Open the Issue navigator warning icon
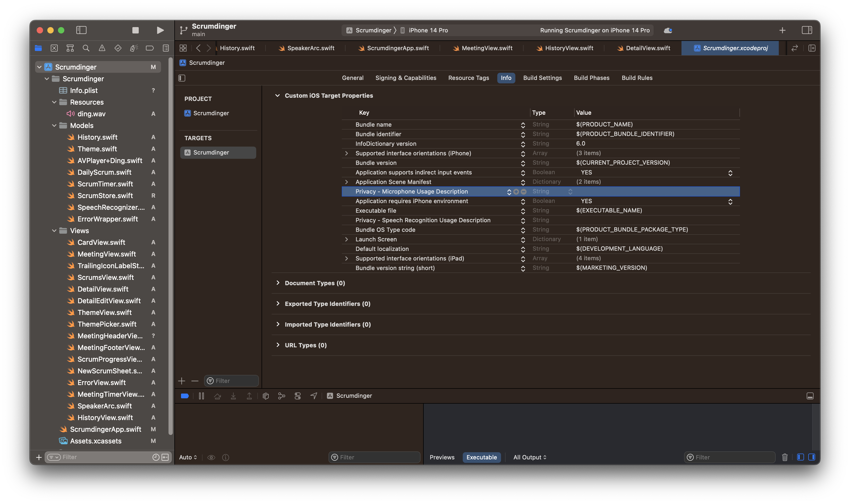 click(x=102, y=48)
